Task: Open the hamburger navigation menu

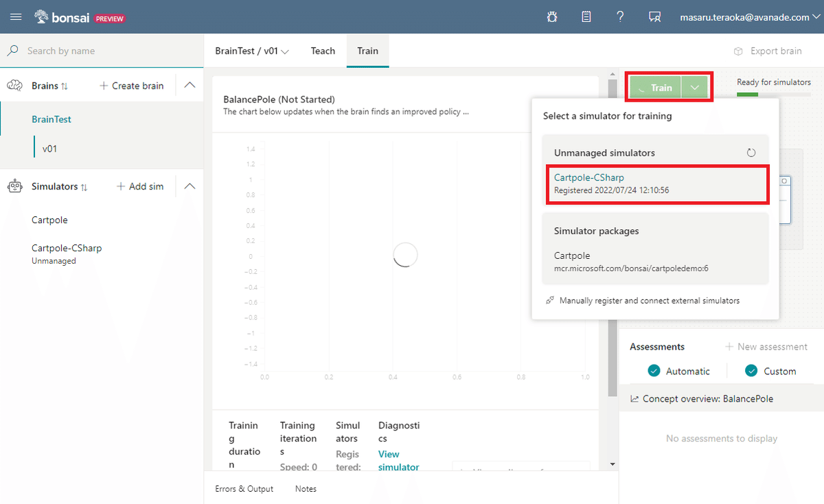Action: coord(16,17)
